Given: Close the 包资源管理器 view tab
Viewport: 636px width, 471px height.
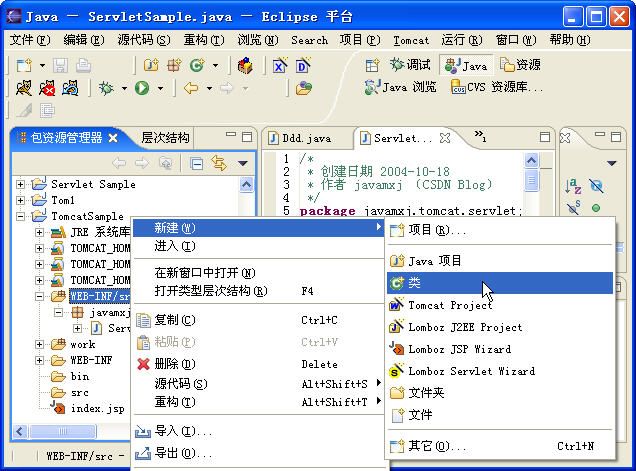Looking at the screenshot, I should [113, 138].
